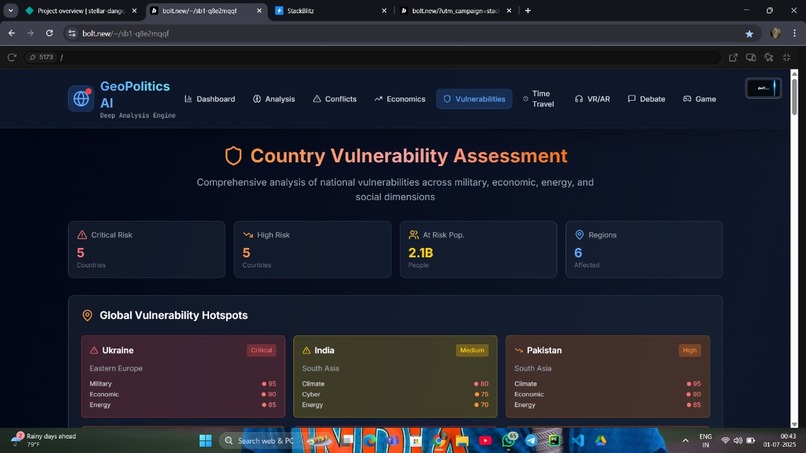Click the Critical Risk stat card

tap(146, 249)
